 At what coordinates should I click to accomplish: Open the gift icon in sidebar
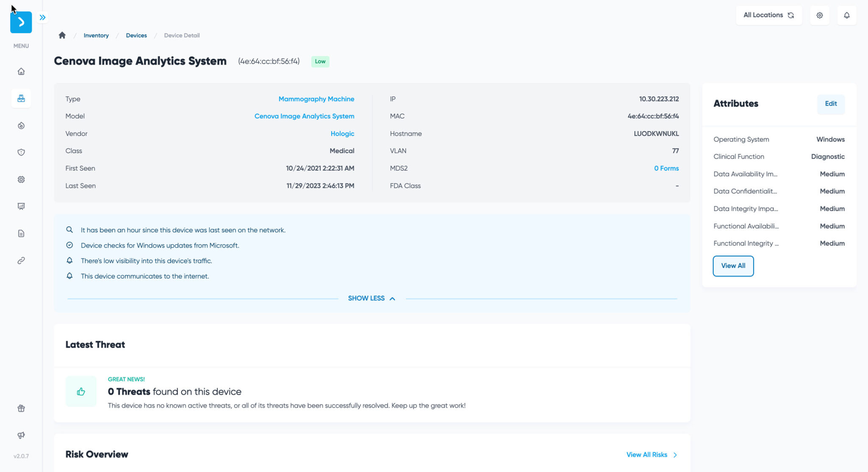pos(21,408)
